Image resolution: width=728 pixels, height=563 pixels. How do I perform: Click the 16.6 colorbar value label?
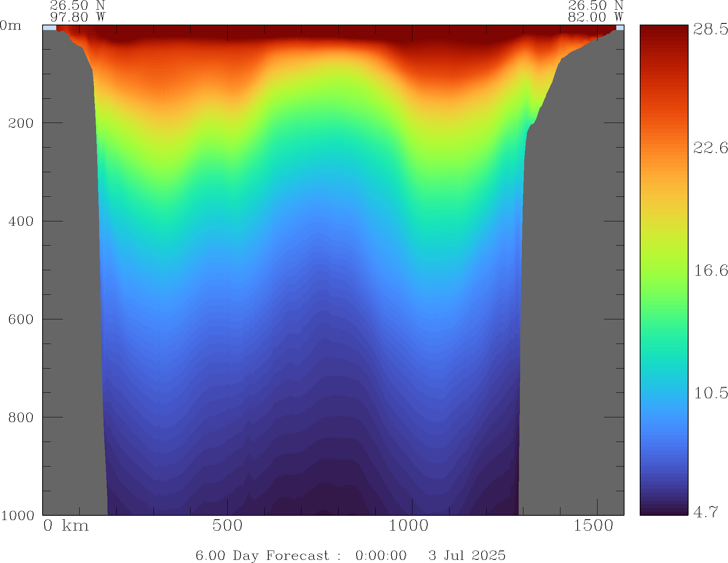coord(710,270)
